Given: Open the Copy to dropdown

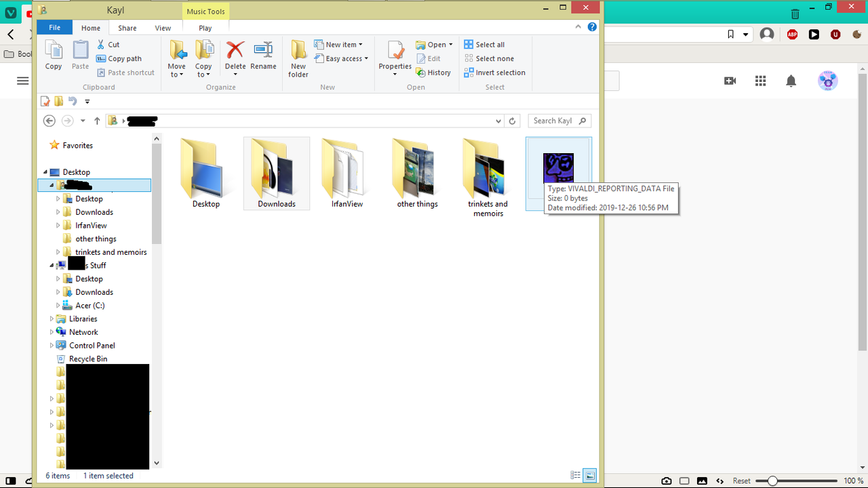Looking at the screenshot, I should [x=203, y=70].
